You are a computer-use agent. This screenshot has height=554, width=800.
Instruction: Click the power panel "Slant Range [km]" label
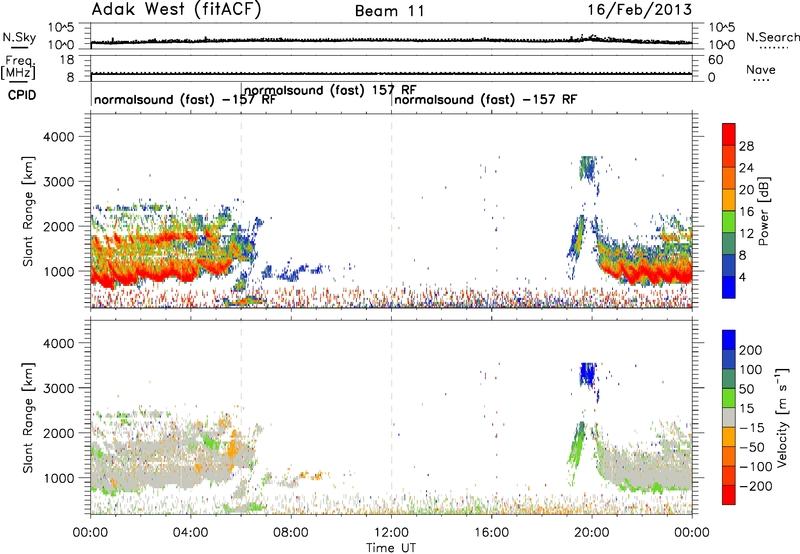(28, 211)
